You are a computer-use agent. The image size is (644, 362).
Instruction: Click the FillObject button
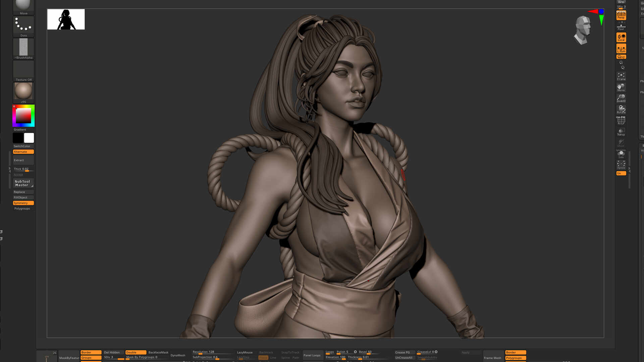(23, 197)
